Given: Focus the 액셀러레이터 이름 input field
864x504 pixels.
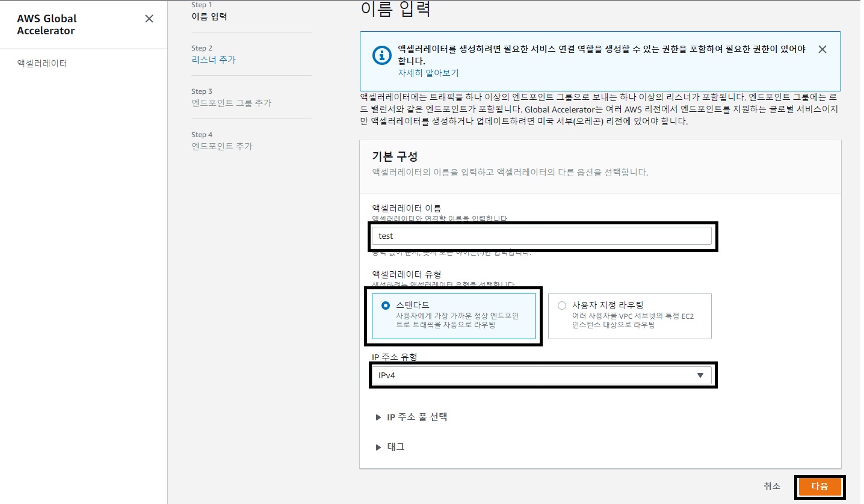Looking at the screenshot, I should (x=542, y=236).
